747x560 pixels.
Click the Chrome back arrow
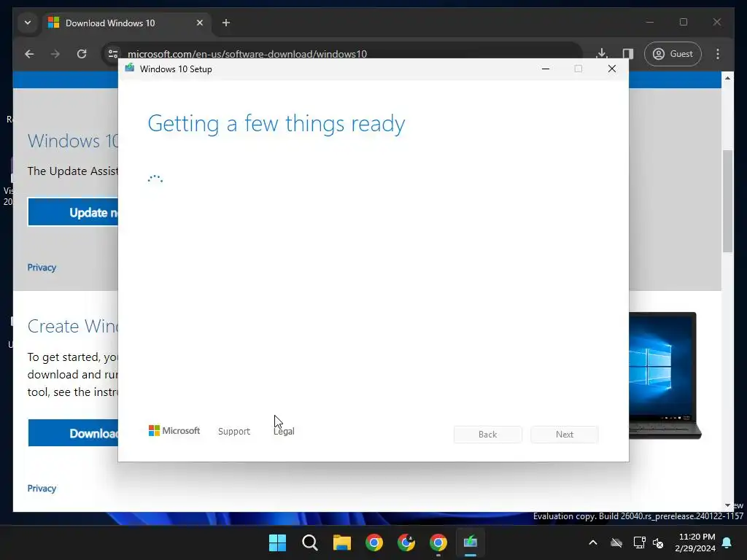(29, 54)
